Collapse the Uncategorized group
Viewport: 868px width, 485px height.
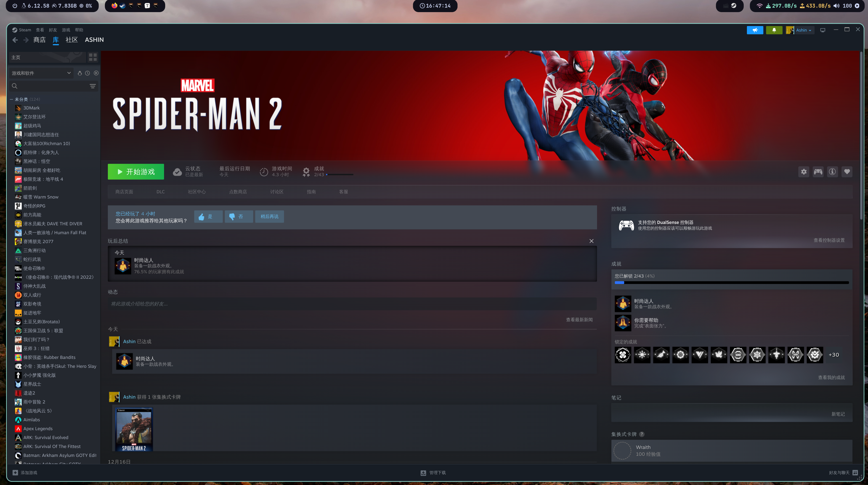[x=11, y=99]
